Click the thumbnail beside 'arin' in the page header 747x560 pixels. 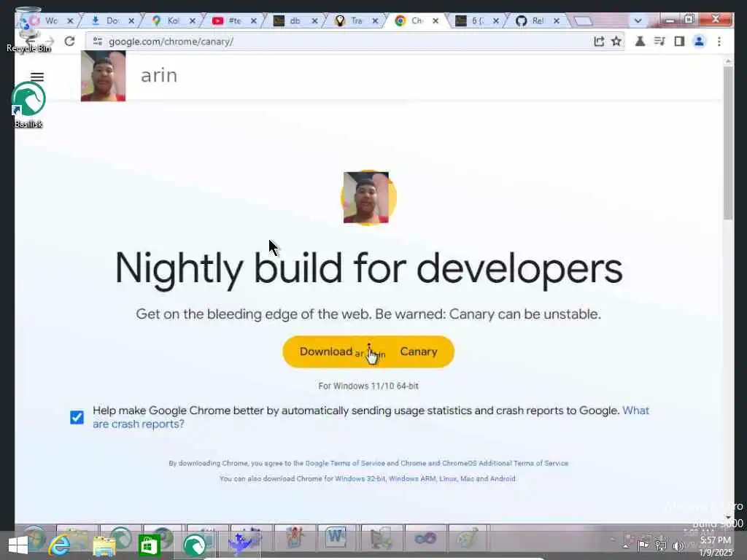pos(104,76)
